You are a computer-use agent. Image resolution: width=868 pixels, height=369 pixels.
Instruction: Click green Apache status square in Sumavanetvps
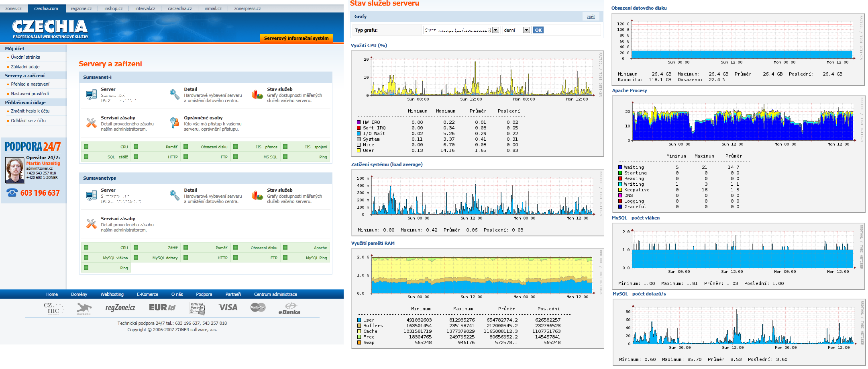pyautogui.click(x=285, y=248)
